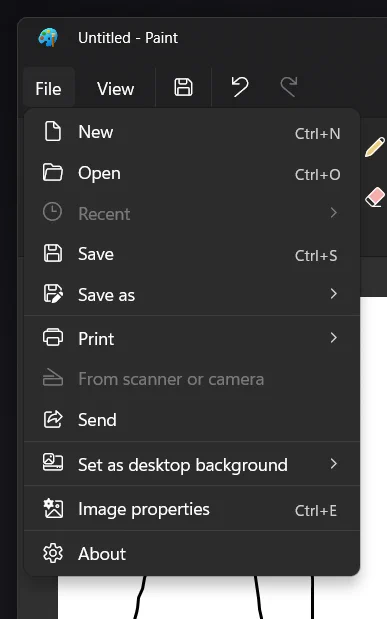Click the Redo arrow icon
This screenshot has height=619, width=387.
click(x=289, y=87)
